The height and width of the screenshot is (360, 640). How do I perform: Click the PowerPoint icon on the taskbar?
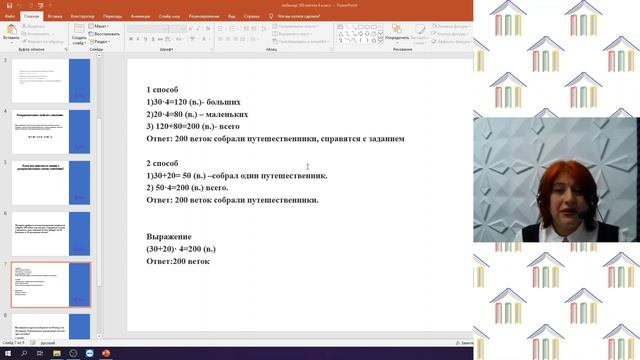pyautogui.click(x=106, y=353)
